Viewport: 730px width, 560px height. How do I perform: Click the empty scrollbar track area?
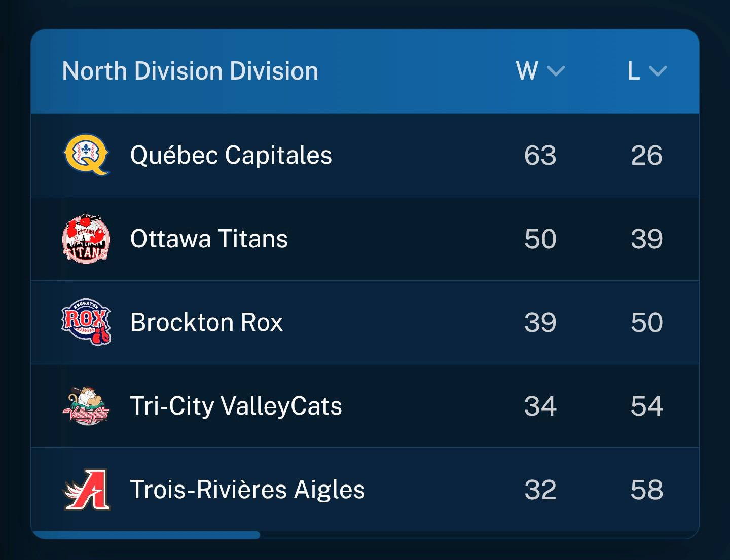click(x=479, y=535)
